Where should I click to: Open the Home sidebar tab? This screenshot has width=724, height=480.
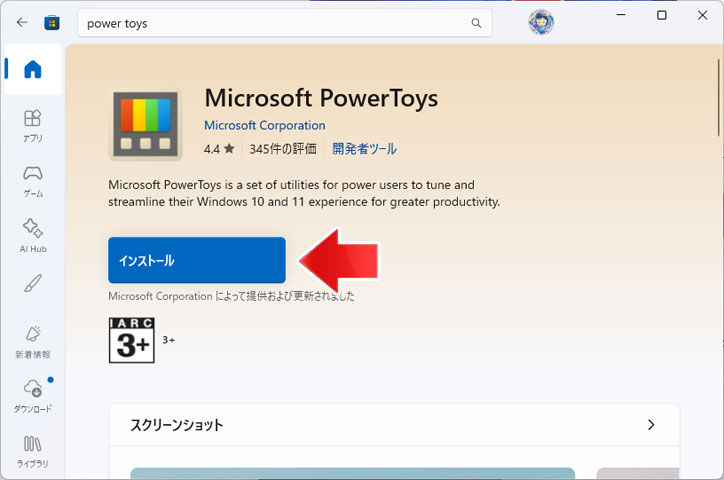(x=33, y=69)
